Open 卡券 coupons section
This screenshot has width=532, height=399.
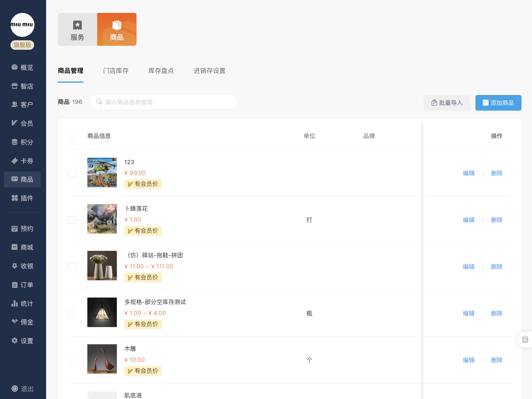(22, 161)
